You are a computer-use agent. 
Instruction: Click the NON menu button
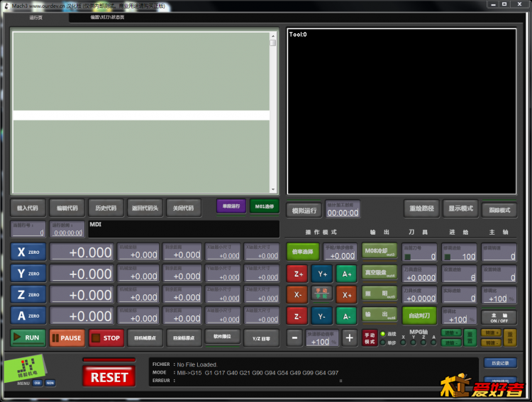click(x=50, y=383)
